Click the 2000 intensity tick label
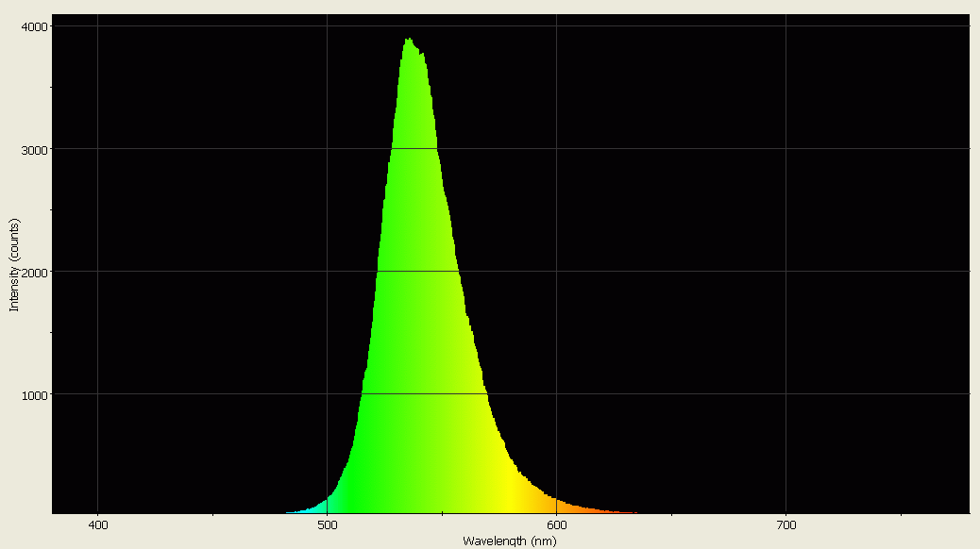The image size is (980, 549). 35,272
